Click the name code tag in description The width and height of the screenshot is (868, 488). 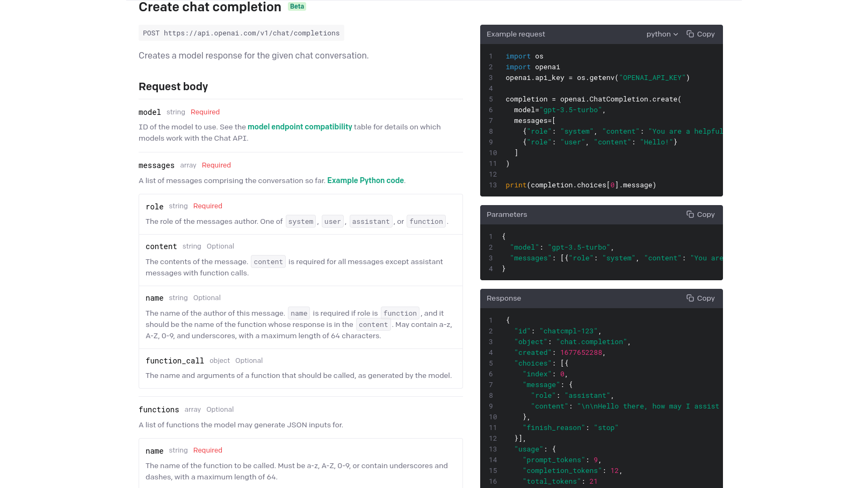point(299,313)
